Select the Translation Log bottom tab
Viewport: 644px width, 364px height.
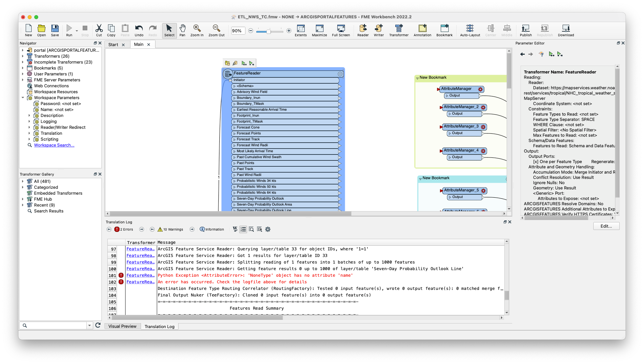click(x=159, y=326)
